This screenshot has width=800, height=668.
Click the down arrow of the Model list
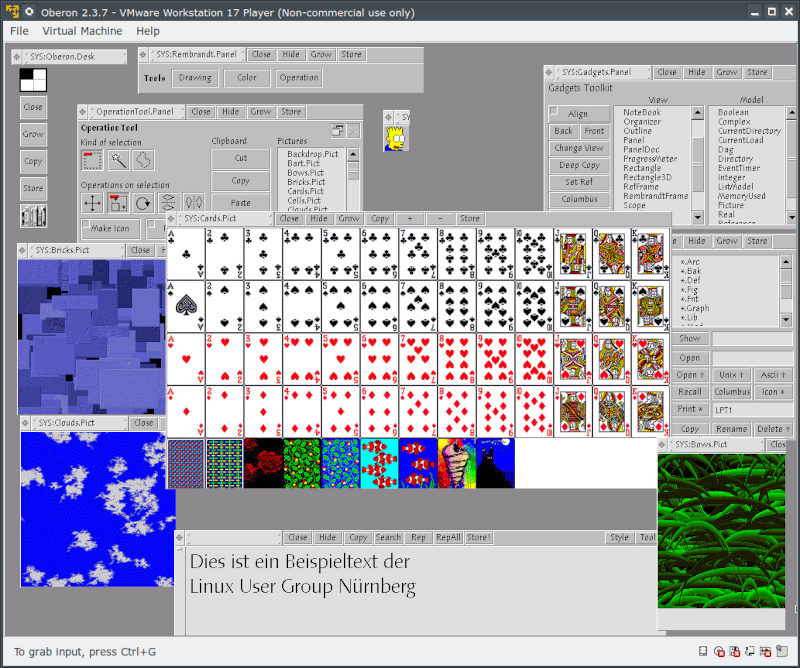coord(791,217)
